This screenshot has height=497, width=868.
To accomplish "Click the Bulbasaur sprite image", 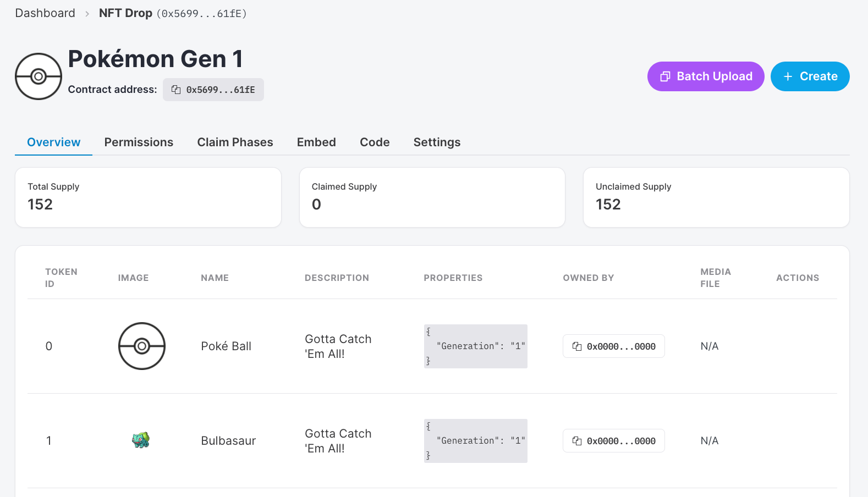I will pos(141,440).
